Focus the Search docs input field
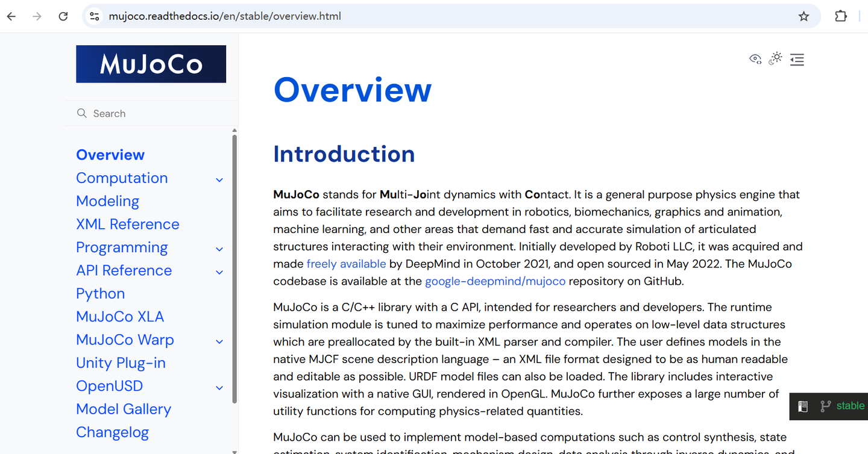Screen dimensions: 868x454 [x=151, y=113]
